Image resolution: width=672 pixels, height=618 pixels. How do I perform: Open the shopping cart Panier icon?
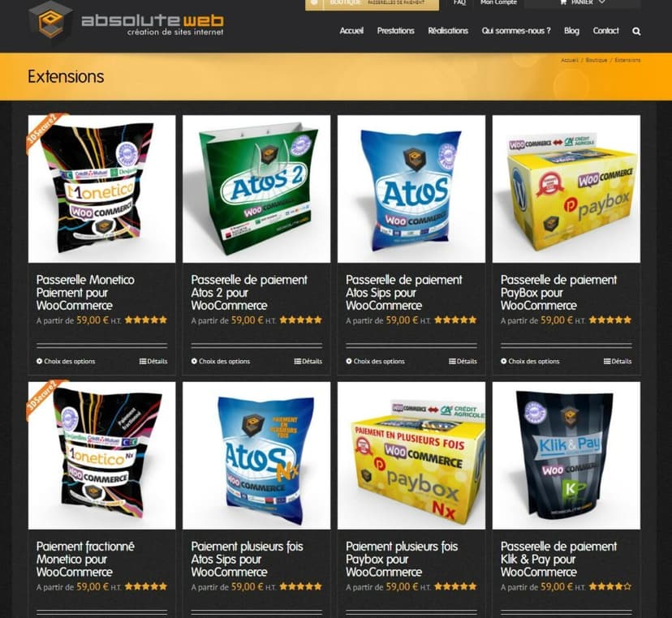563,2
